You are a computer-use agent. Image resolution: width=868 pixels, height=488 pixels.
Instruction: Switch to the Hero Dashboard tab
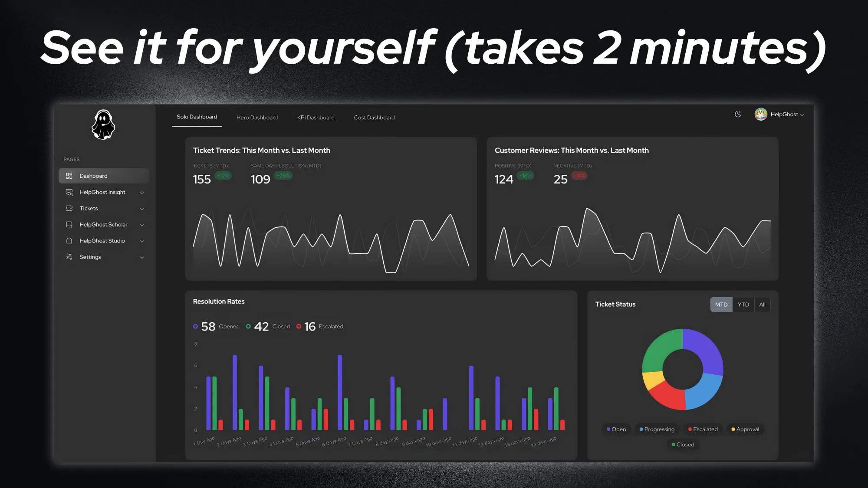tap(257, 117)
